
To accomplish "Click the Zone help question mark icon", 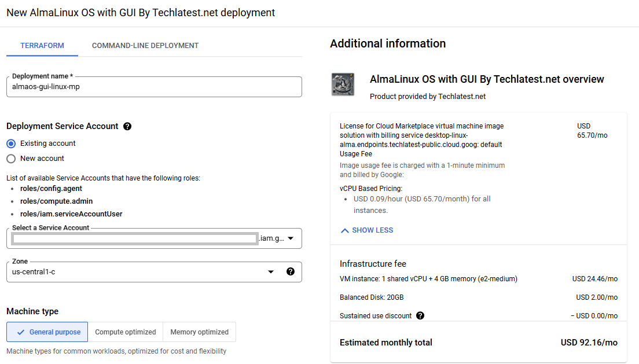I will 290,271.
